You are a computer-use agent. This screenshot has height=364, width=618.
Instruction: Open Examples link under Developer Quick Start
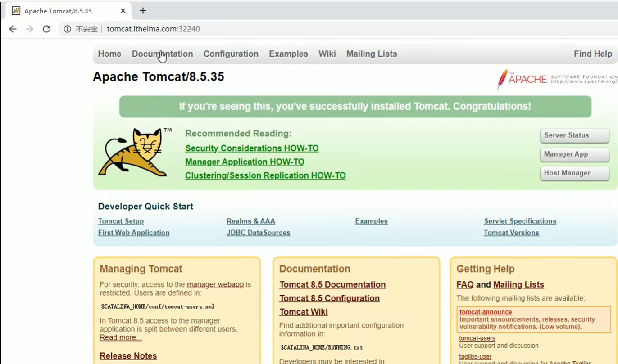(x=371, y=221)
